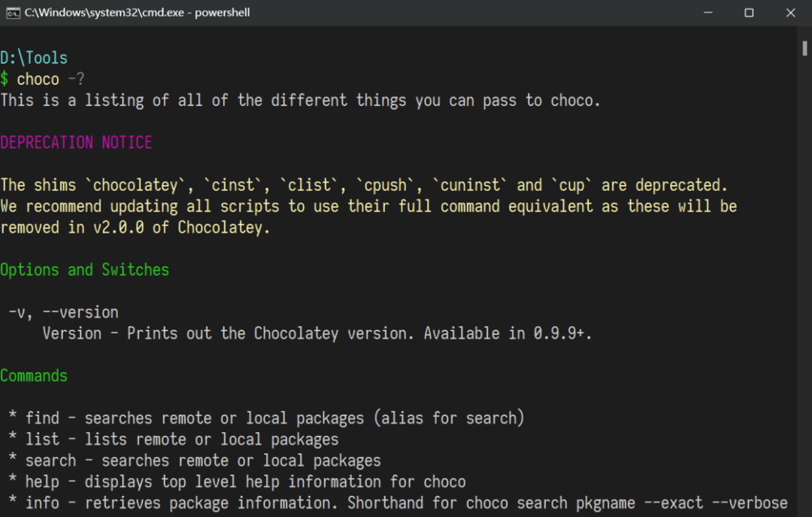Click the vertical scrollbar thumb

(x=804, y=48)
